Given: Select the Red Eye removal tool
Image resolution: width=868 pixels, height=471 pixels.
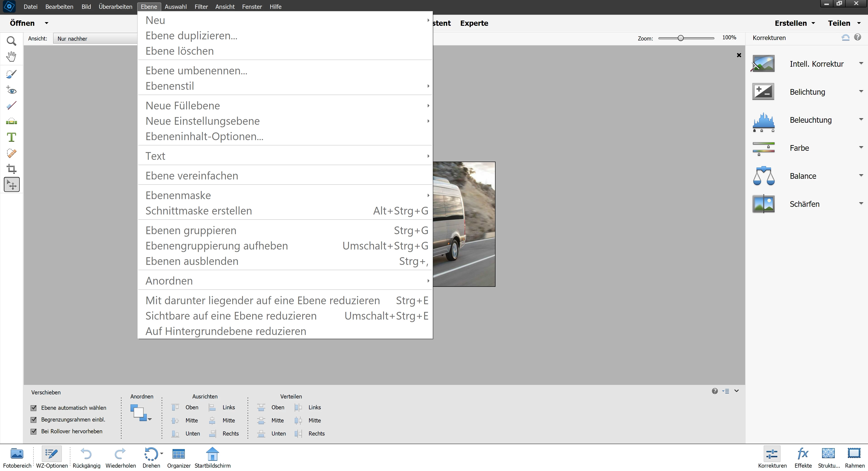Looking at the screenshot, I should tap(12, 90).
